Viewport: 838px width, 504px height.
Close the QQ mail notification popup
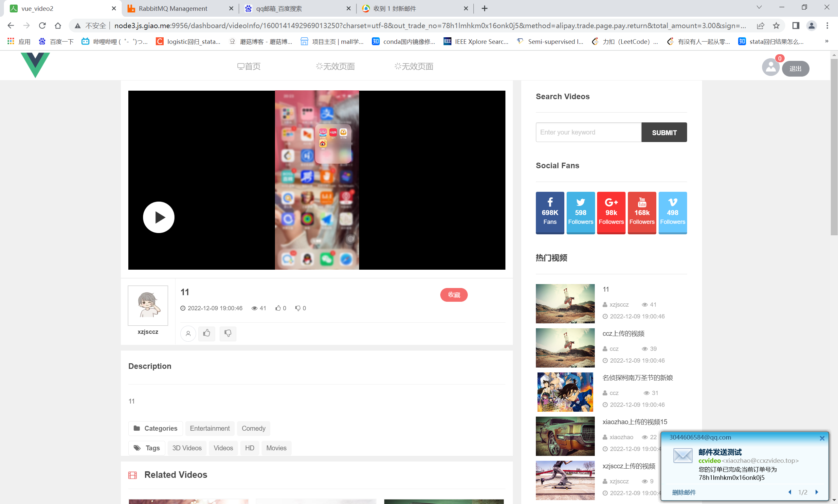tap(822, 438)
